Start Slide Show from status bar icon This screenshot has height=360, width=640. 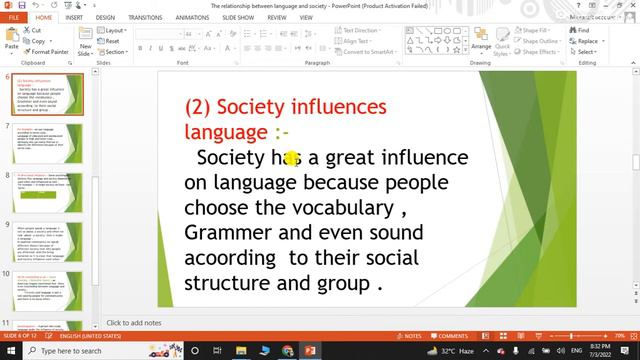539,336
